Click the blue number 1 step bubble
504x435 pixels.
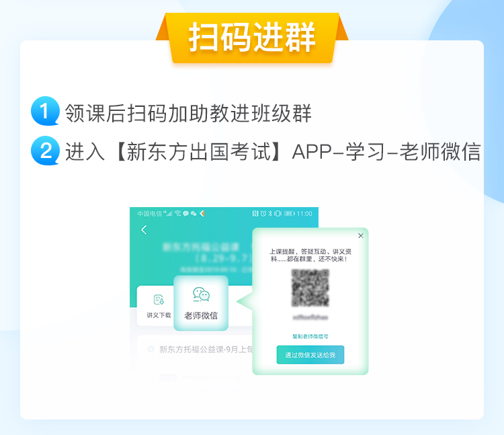45,111
